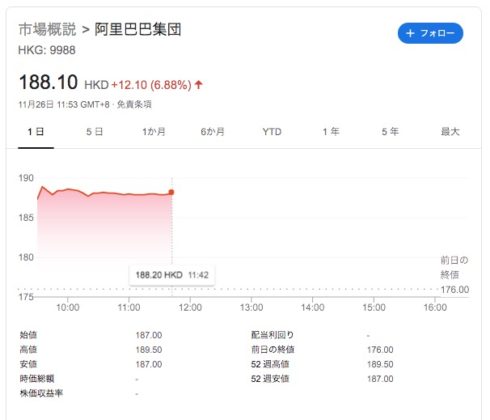This screenshot has width=490, height=420.
Task: Switch to the 5日 range tab
Action: tap(94, 132)
